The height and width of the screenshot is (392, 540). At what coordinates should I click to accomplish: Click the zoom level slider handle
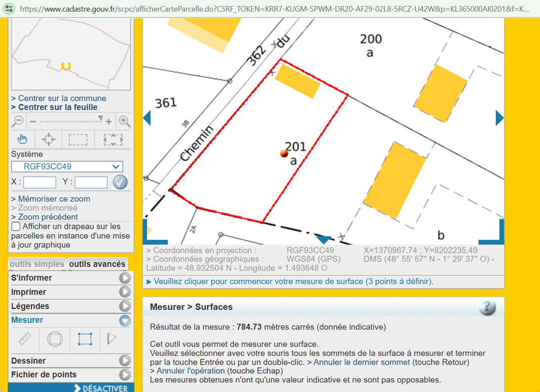point(101,119)
